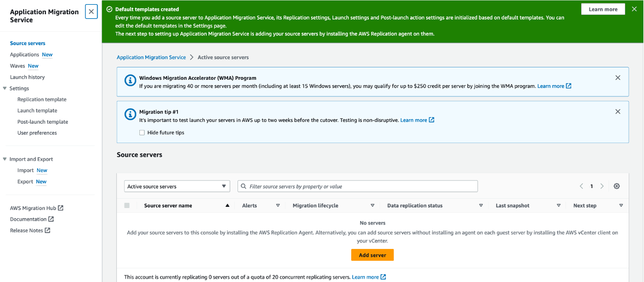Screen dimensions: 644x282
Task: Click external link icon beside AWS Migration Hub
Action: click(60, 208)
